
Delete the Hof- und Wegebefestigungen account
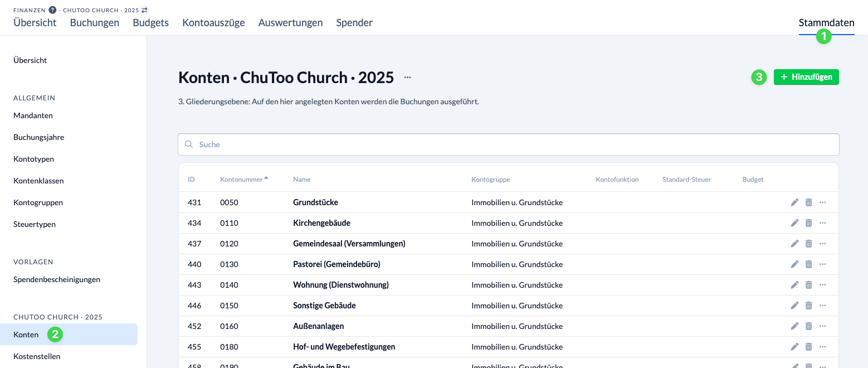coord(808,347)
